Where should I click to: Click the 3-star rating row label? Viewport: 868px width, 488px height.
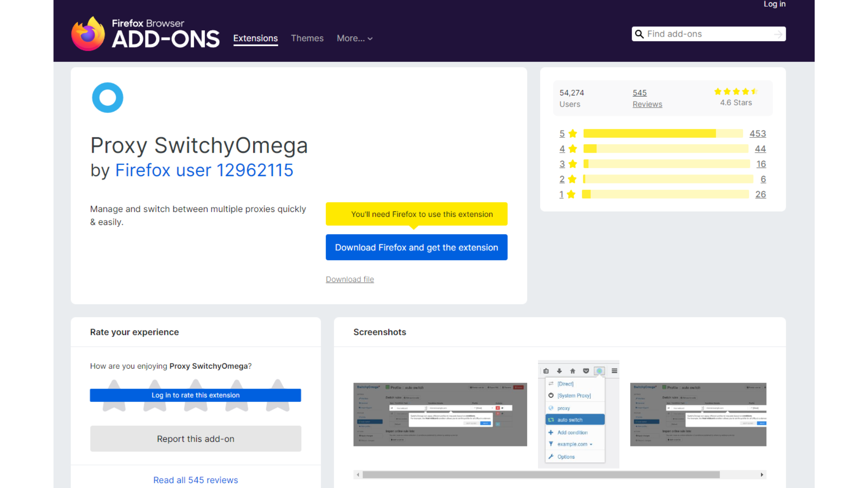point(562,164)
